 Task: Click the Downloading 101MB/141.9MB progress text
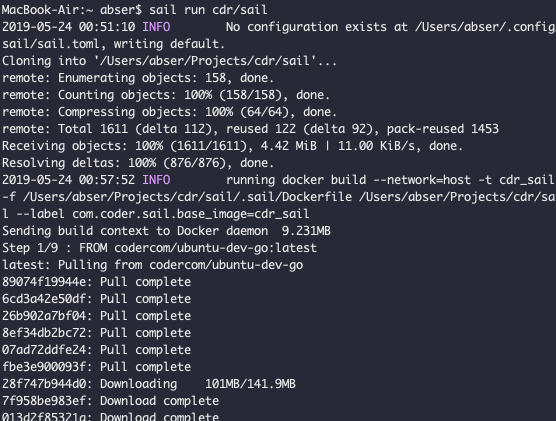coord(198,384)
